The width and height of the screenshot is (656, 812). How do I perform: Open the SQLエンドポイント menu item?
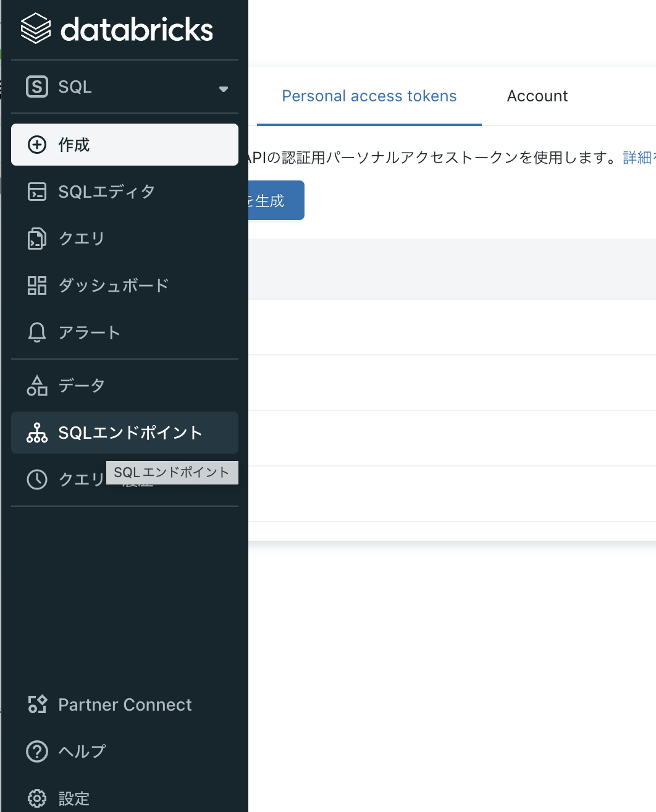coord(125,433)
